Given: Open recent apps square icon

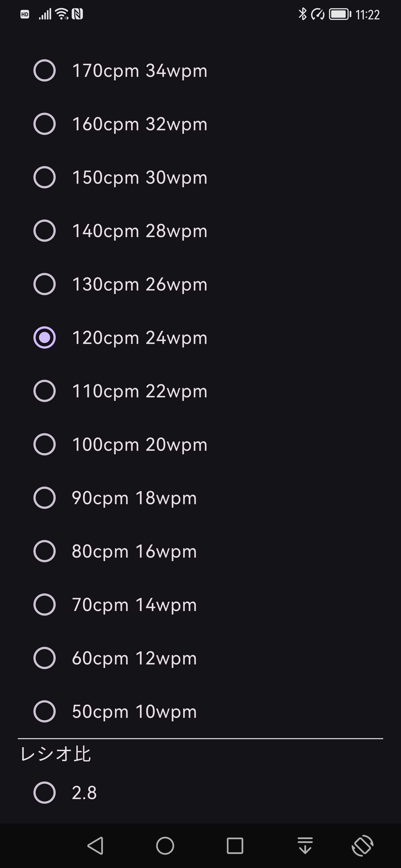Looking at the screenshot, I should pos(235,845).
